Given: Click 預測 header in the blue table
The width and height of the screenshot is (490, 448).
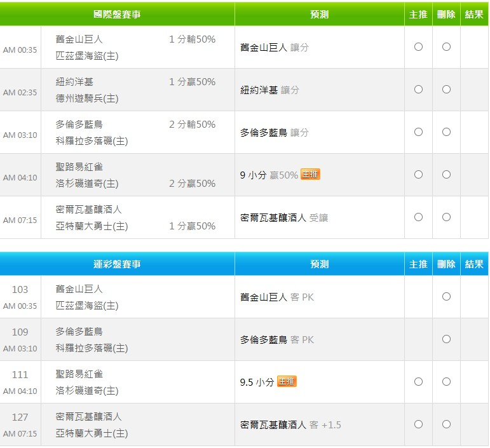Looking at the screenshot, I should point(320,264).
